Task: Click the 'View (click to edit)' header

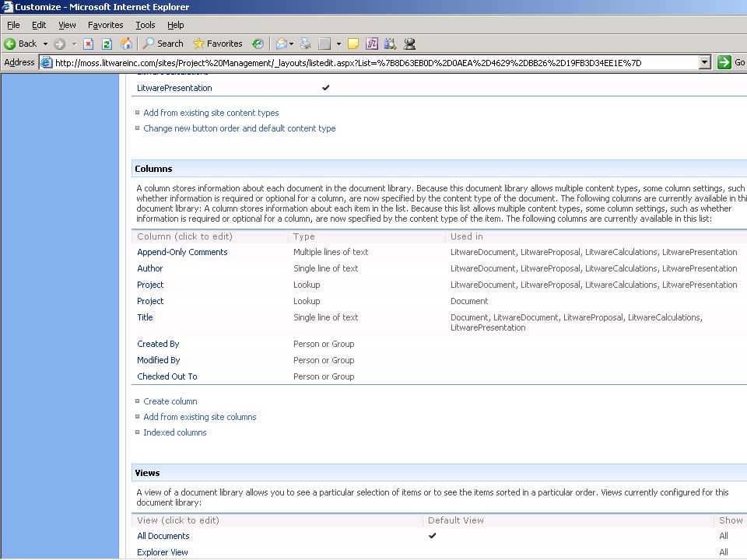Action: pyautogui.click(x=178, y=520)
